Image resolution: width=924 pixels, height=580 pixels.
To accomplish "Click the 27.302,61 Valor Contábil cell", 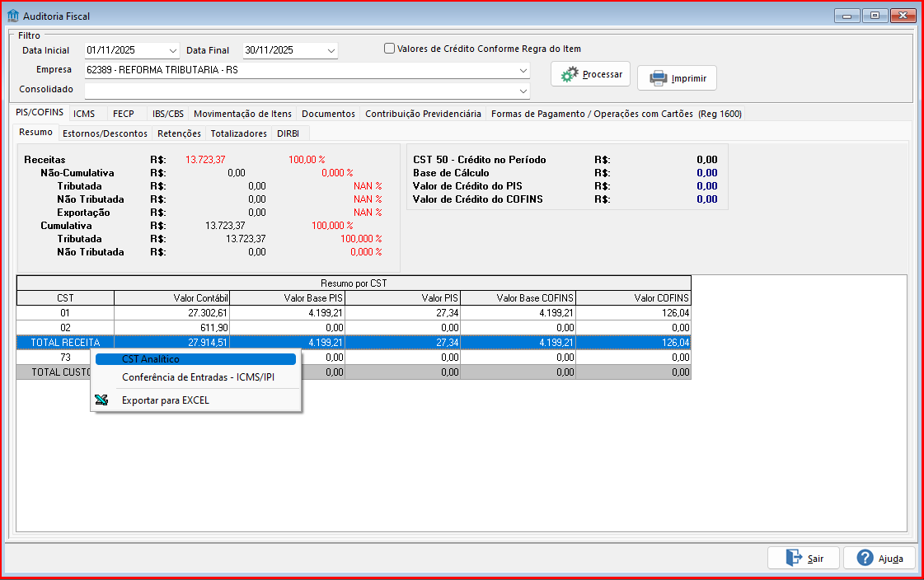I will 171,313.
